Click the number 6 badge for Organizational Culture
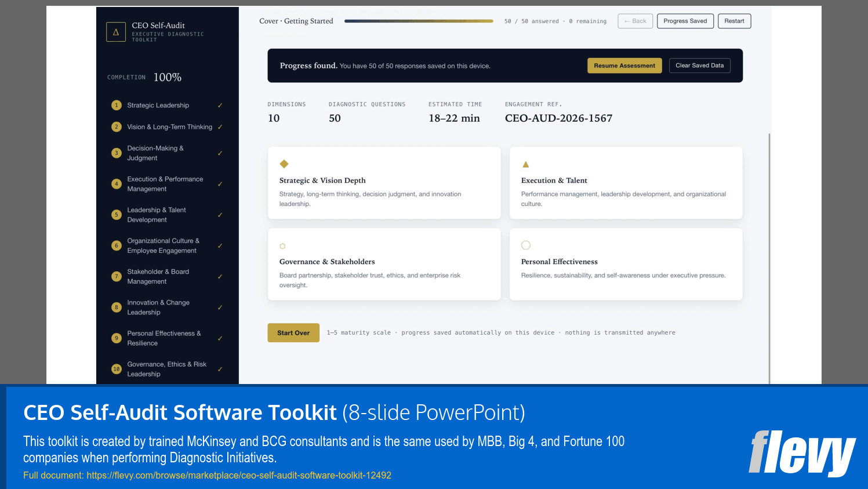Screen dimensions: 868x489 point(117,246)
